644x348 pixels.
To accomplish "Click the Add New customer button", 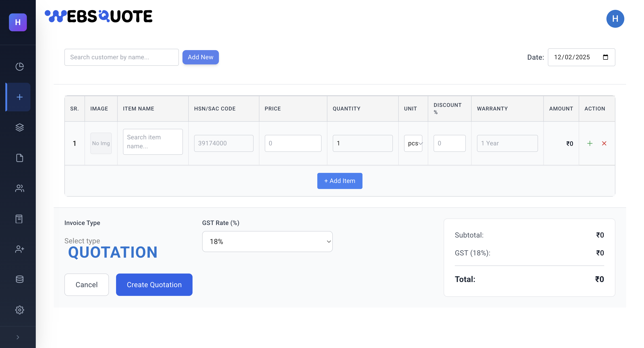I will coord(201,57).
